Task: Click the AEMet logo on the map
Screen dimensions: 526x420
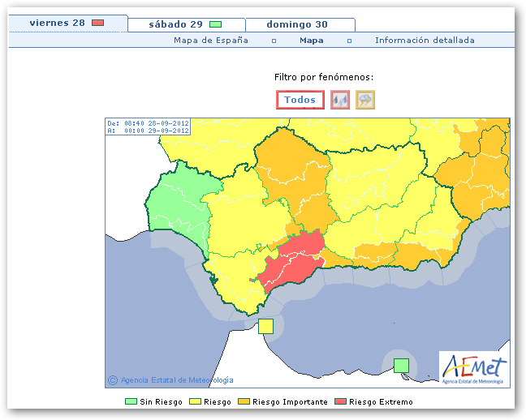Action: coord(474,370)
